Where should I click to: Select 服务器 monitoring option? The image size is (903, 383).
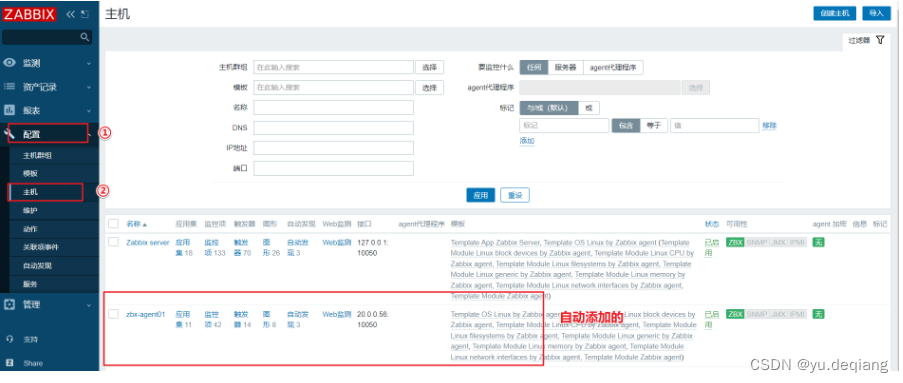(566, 67)
